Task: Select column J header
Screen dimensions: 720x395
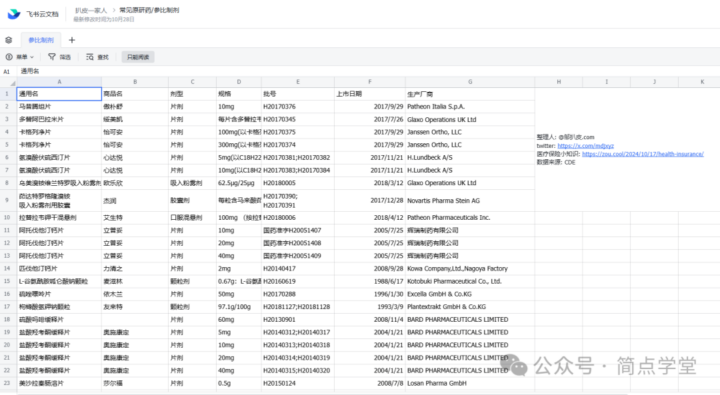Action: (x=654, y=82)
